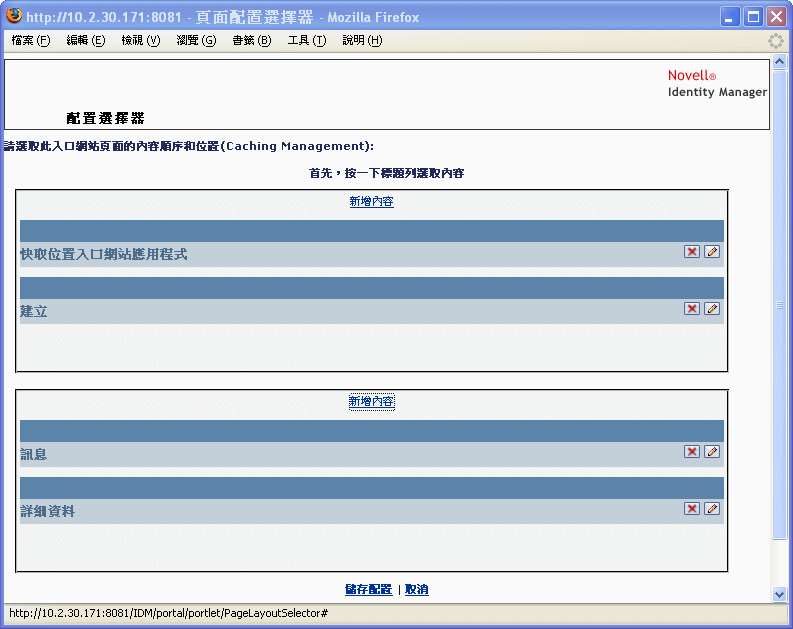Edit the 訊息 portlet with pencil icon

click(712, 452)
